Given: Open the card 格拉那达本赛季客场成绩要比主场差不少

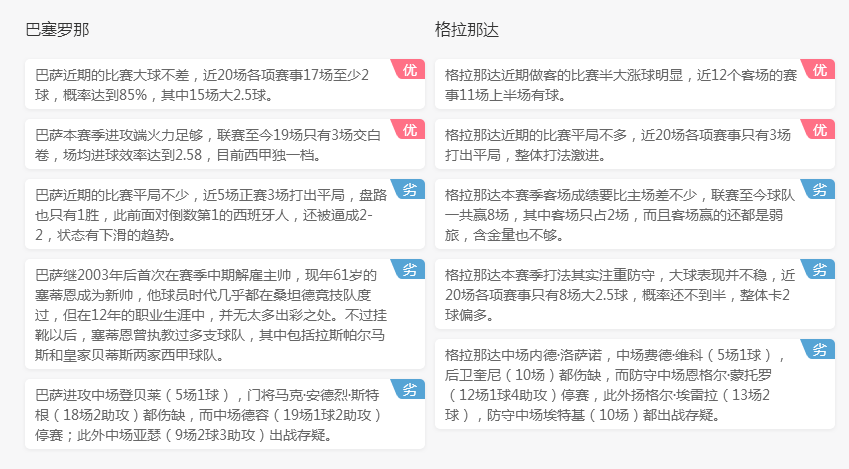Looking at the screenshot, I should coord(635,214).
